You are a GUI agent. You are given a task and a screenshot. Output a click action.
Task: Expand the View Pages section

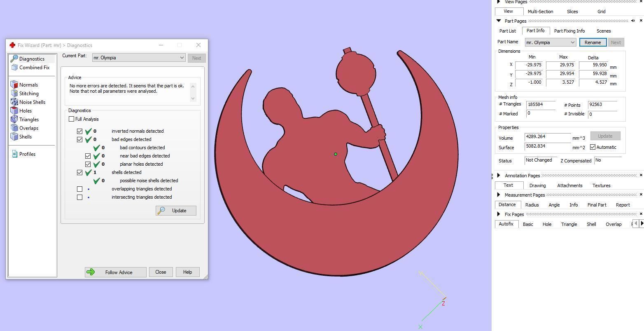(x=499, y=2)
